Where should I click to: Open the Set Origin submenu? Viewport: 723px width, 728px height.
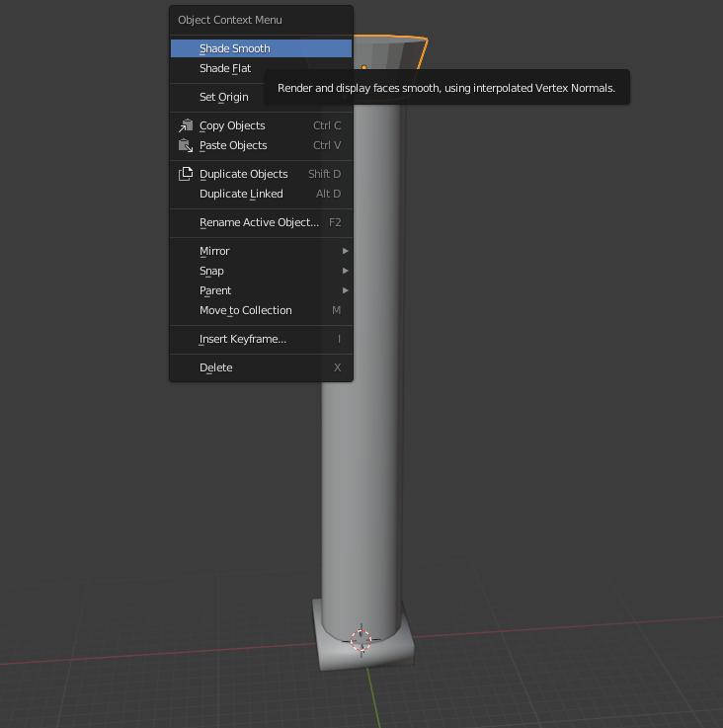pyautogui.click(x=224, y=97)
